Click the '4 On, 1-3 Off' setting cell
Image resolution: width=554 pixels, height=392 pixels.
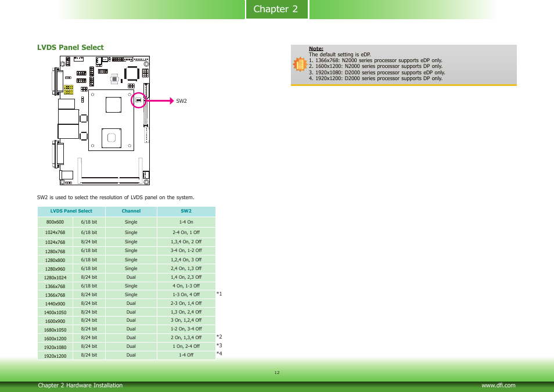click(186, 286)
